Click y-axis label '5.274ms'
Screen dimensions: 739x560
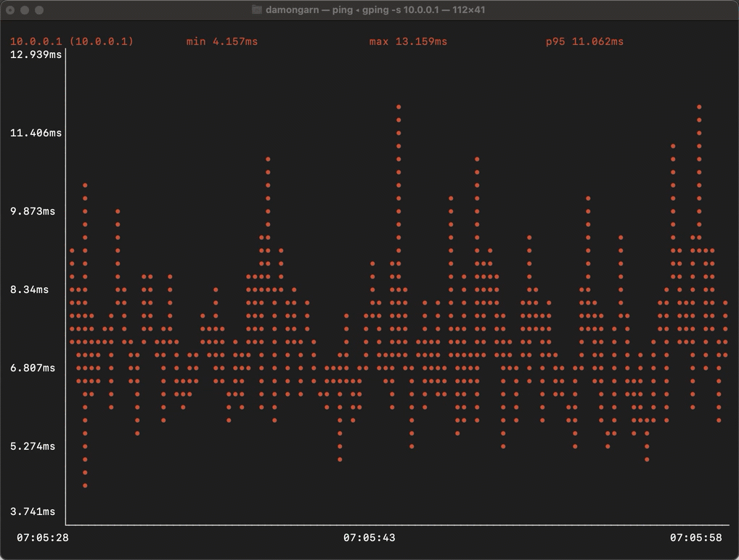(33, 446)
